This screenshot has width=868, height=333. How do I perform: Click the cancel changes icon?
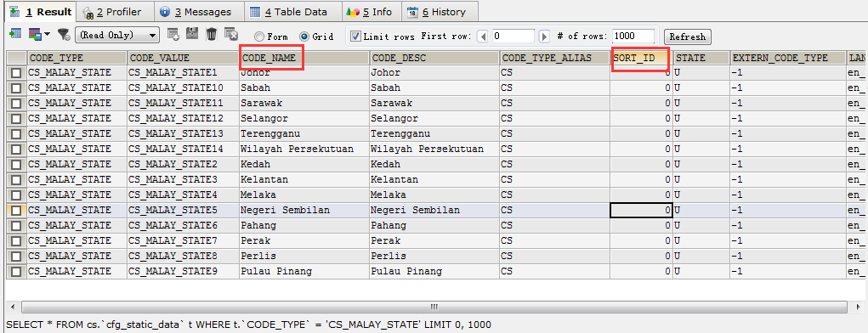(x=231, y=34)
